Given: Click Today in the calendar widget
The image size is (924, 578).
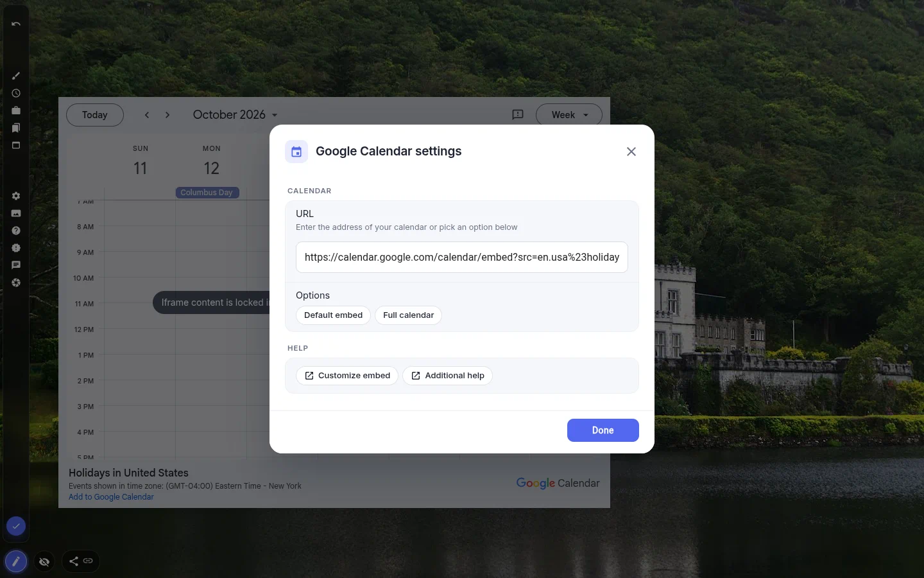Looking at the screenshot, I should pyautogui.click(x=95, y=115).
